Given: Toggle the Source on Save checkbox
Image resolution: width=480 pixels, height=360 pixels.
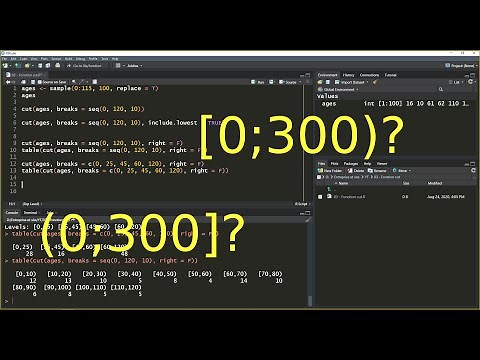Looking at the screenshot, I should tap(40, 82).
